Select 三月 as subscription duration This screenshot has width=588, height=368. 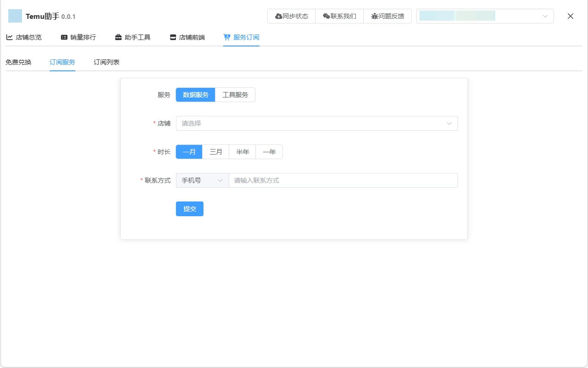click(x=215, y=151)
